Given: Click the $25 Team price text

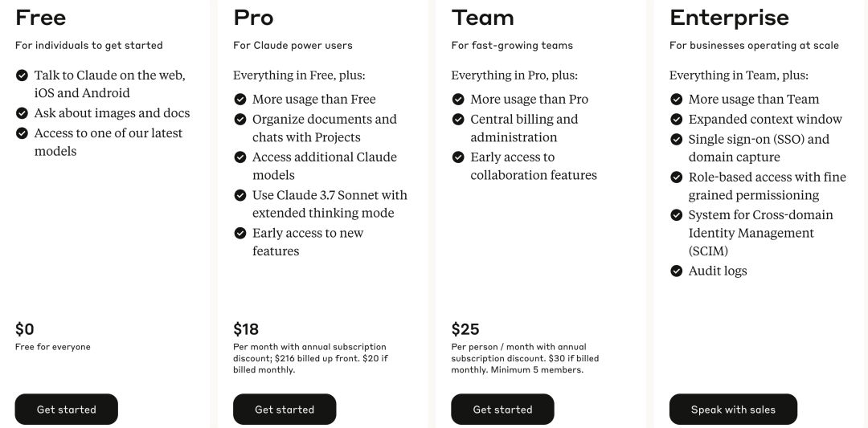Looking at the screenshot, I should [465, 329].
